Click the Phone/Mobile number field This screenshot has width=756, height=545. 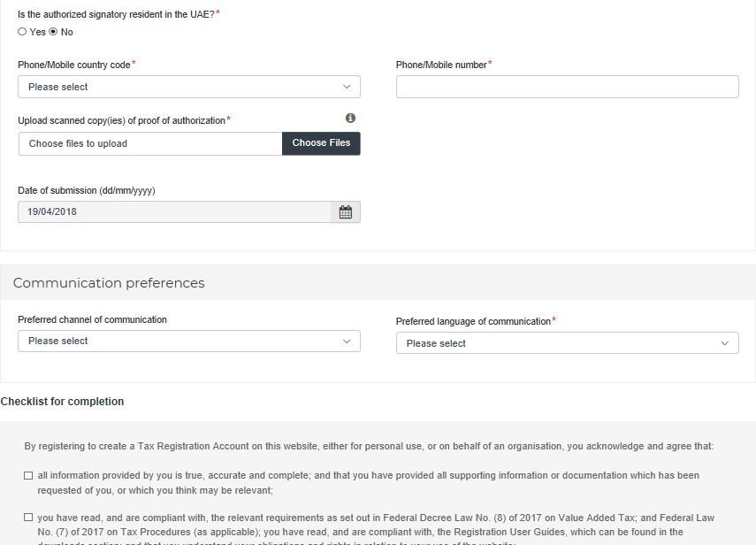tap(568, 87)
